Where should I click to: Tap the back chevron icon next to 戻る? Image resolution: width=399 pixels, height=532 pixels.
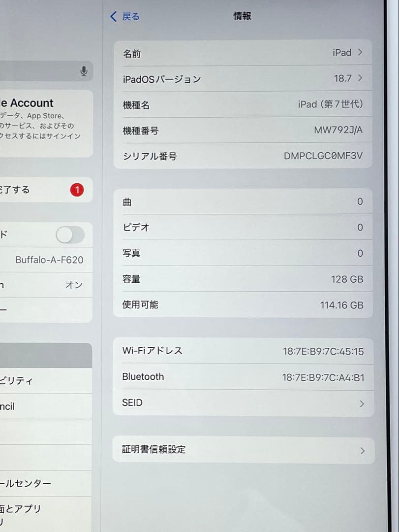coord(113,16)
